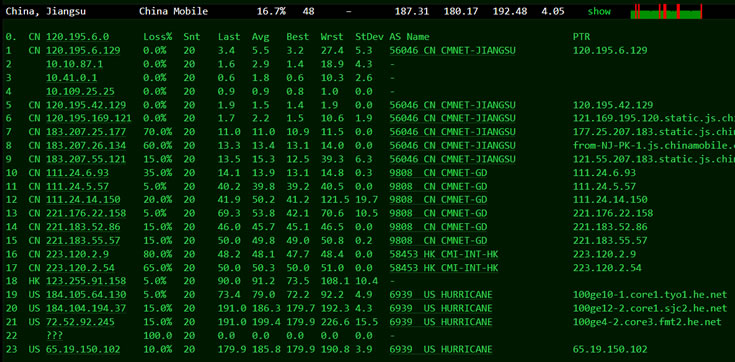Click AS 56046 CN CMNET-JIANGSU on hop 1
The image size is (735, 362).
pos(452,51)
